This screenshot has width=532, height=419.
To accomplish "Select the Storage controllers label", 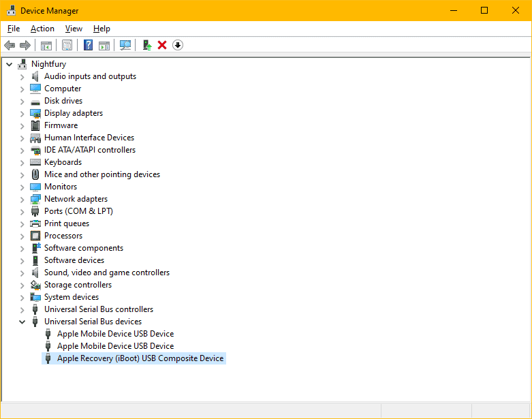I will pyautogui.click(x=78, y=285).
